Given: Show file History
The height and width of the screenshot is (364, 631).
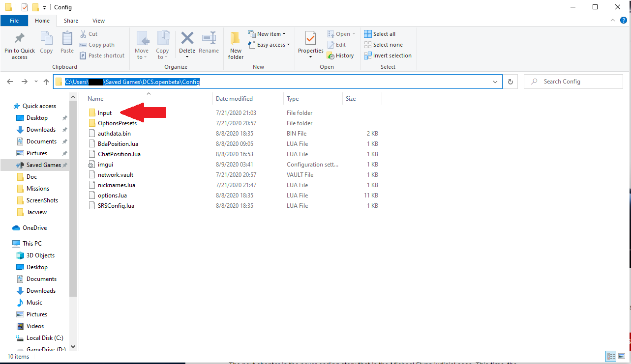Looking at the screenshot, I should (x=340, y=56).
